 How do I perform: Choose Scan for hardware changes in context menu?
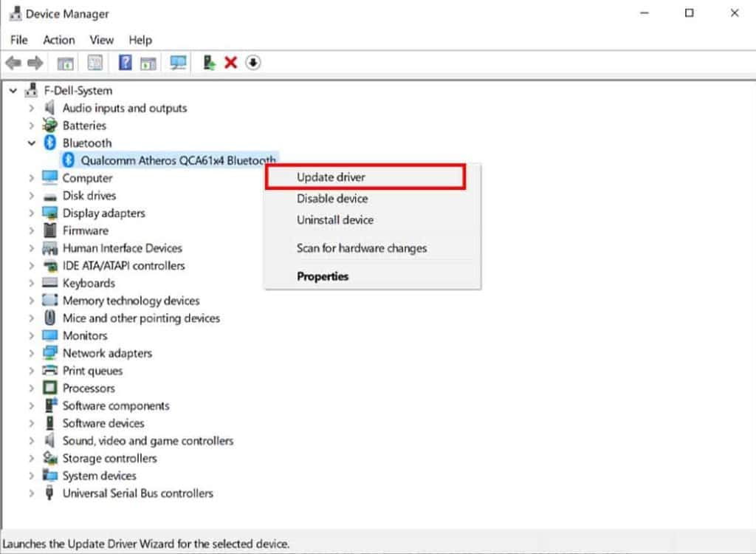372,248
